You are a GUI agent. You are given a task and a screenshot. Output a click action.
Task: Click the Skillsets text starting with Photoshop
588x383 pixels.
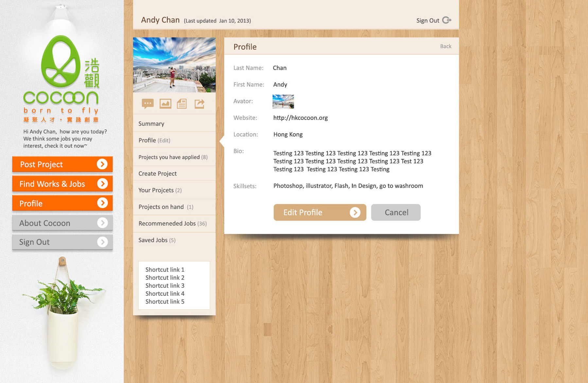click(x=348, y=186)
